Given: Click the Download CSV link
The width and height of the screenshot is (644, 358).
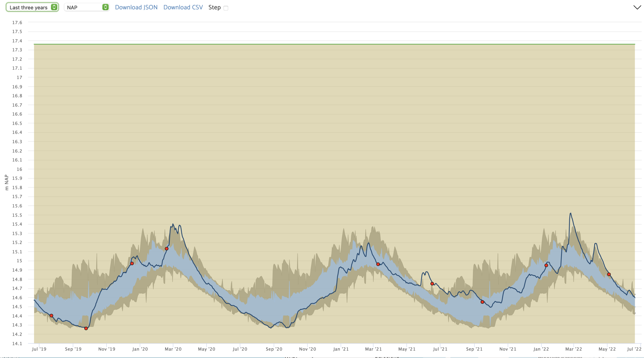Looking at the screenshot, I should pyautogui.click(x=183, y=8).
